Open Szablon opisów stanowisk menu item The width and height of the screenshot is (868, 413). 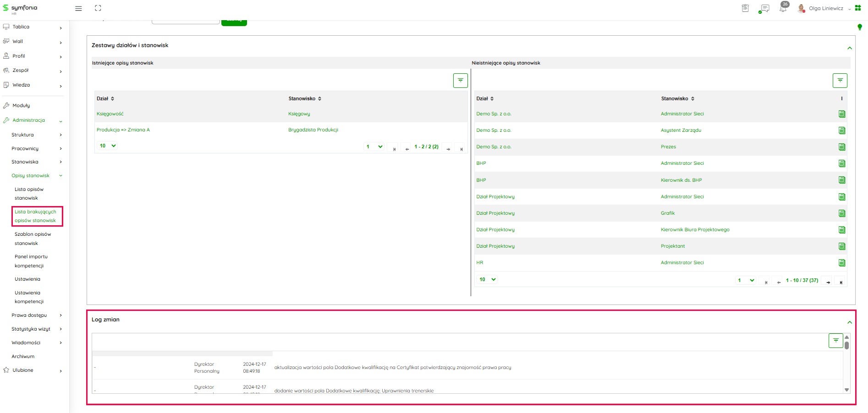pos(33,239)
